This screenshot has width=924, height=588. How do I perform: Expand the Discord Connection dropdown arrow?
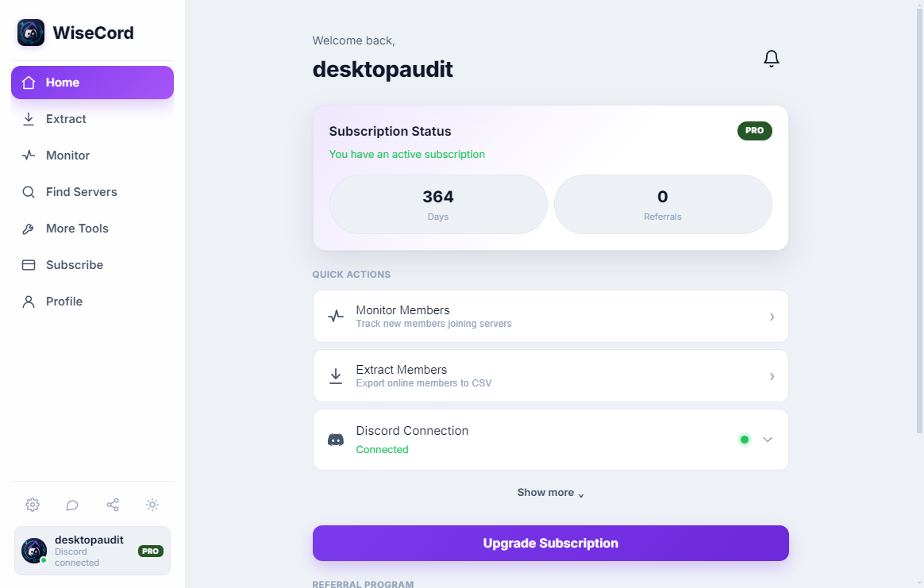click(768, 440)
